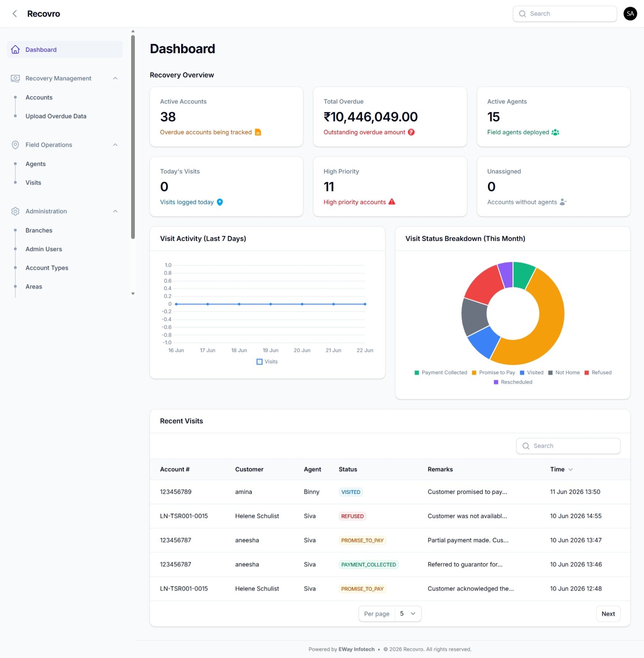Click the magnifier icon in Recent Visits search
The height and width of the screenshot is (658, 644).
coord(526,446)
